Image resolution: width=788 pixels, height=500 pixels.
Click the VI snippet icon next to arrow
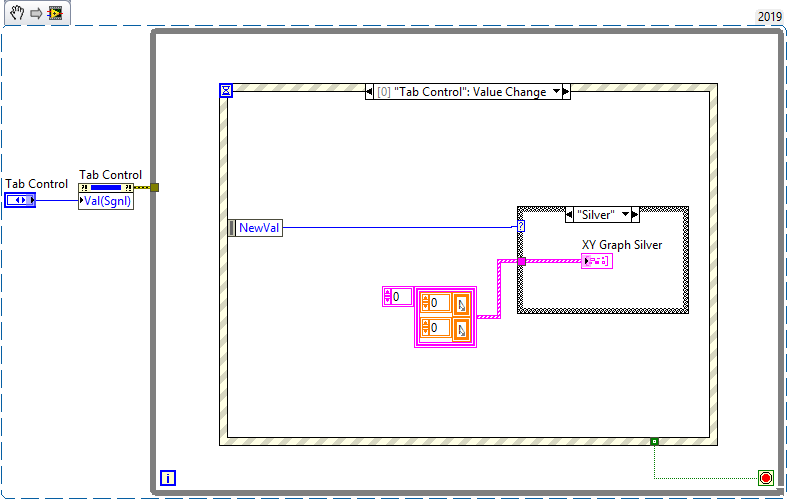55,13
